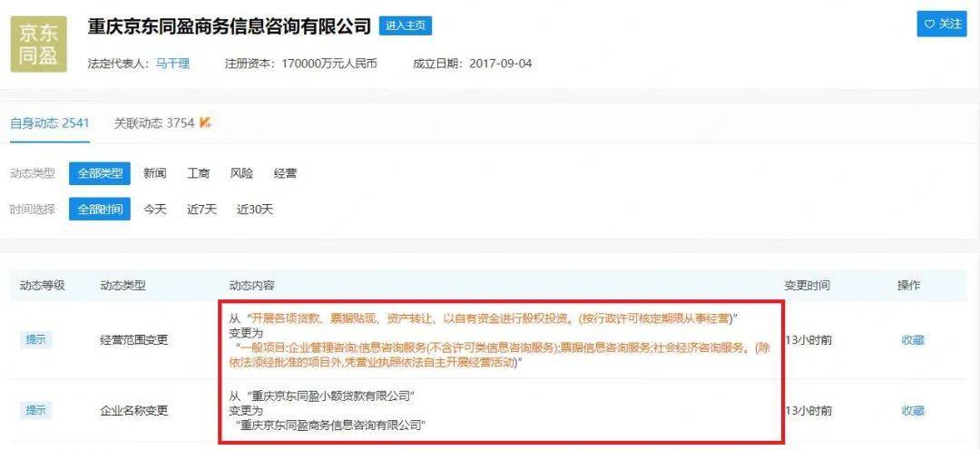Click the 京东同盈 company logo thumbnail
The image size is (980, 450).
(39, 44)
